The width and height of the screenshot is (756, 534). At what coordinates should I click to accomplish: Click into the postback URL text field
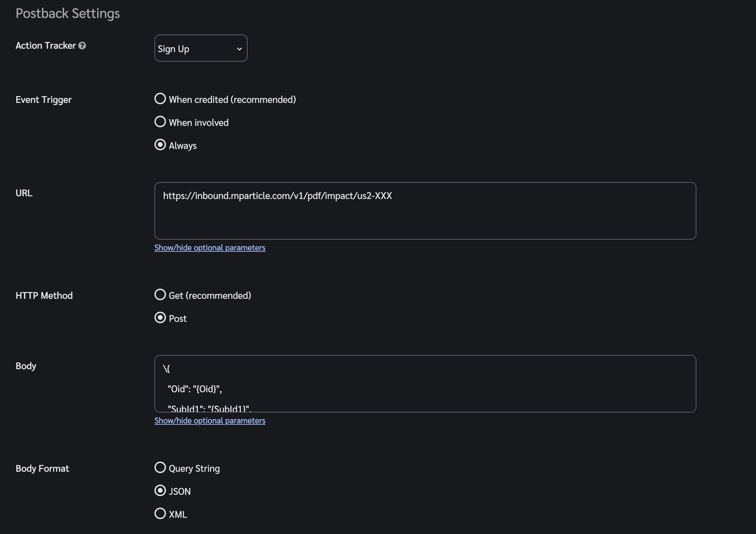(425, 211)
